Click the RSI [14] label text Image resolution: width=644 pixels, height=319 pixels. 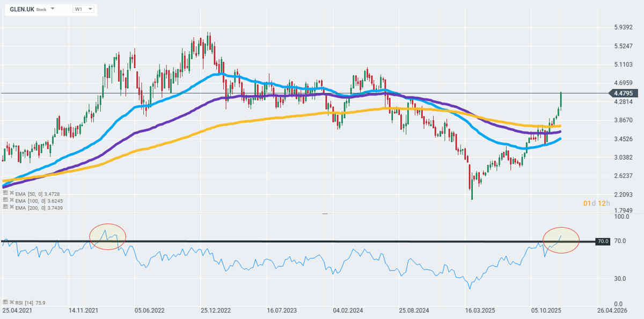(x=24, y=303)
